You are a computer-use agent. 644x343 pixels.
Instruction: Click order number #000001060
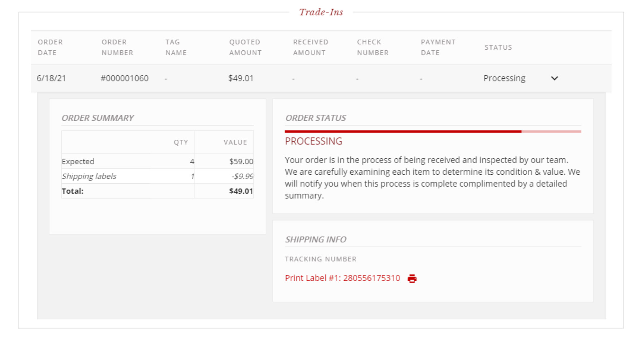coord(125,78)
